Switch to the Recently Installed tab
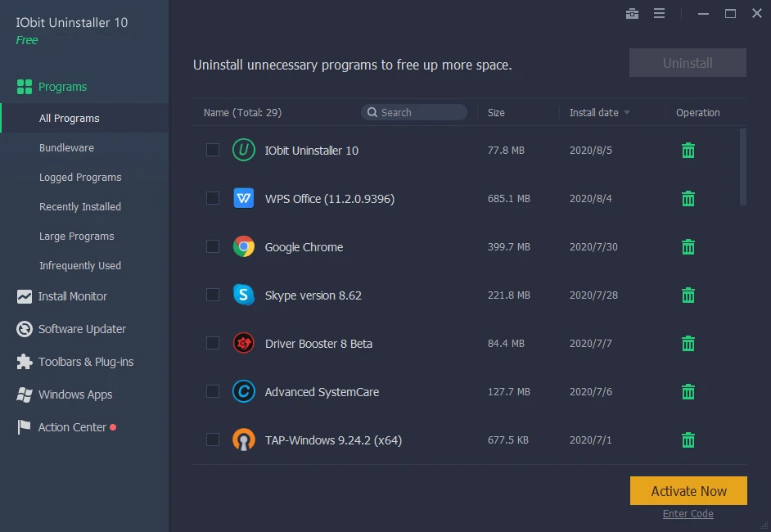This screenshot has height=532, width=771. click(81, 206)
